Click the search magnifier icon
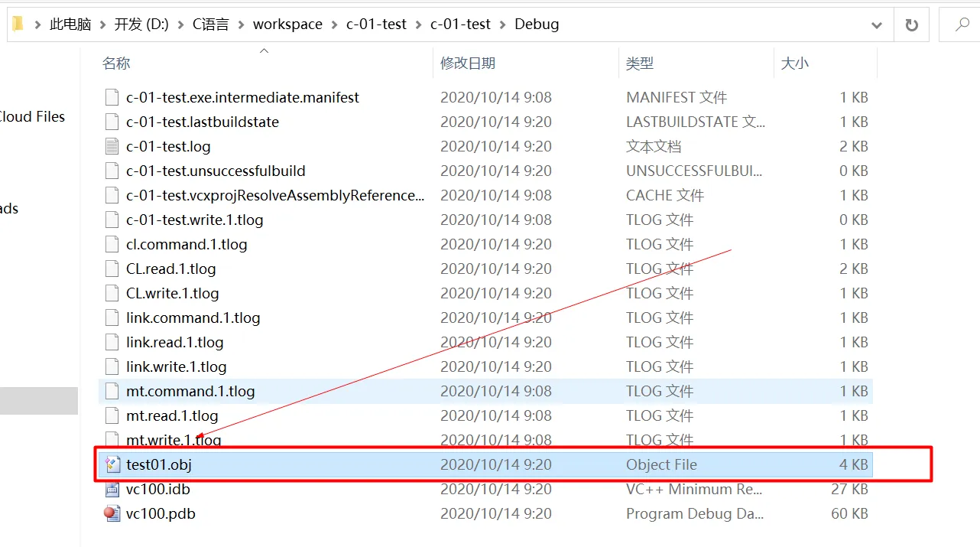The height and width of the screenshot is (547, 980). pos(962,24)
